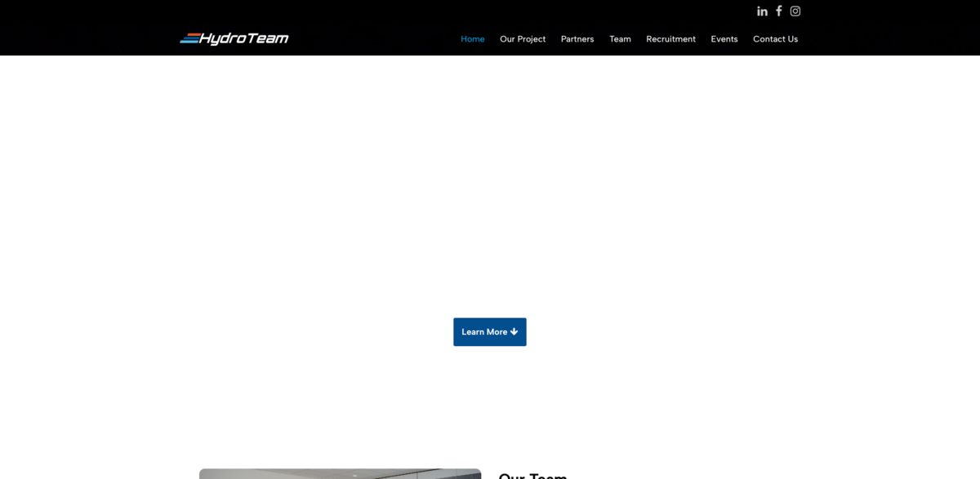Select Partners in the navigation bar
This screenshot has height=479, width=980.
[x=577, y=39]
